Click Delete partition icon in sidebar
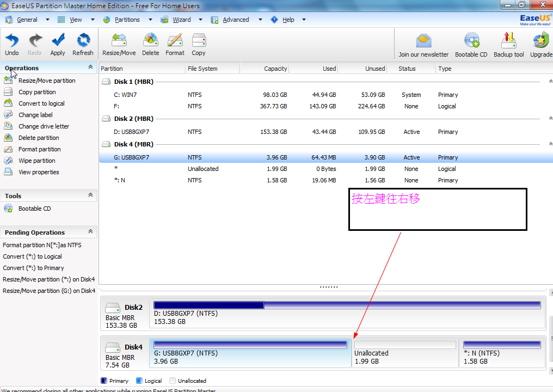Viewport: 553px width, 392px height. click(8, 138)
